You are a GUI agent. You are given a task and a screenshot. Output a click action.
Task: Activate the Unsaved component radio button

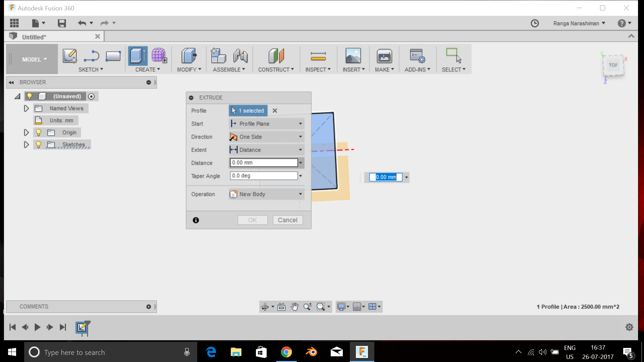[x=91, y=97]
